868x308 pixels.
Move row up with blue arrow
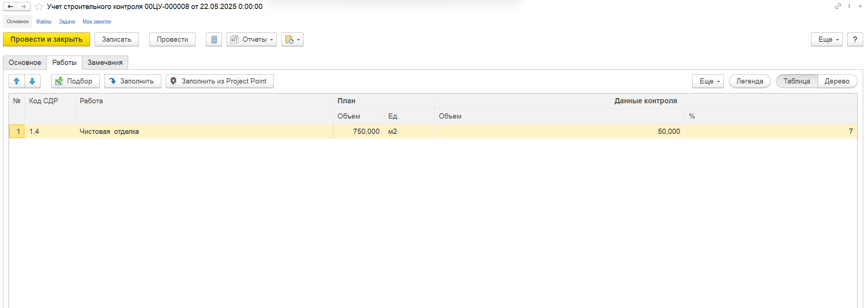[17, 81]
